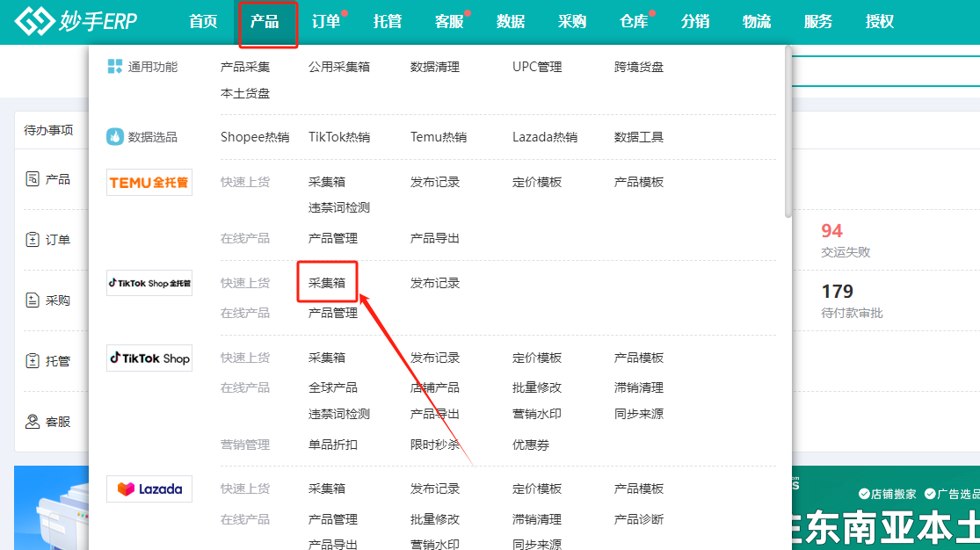Open 限时秒杀 under TikTok Shop
The height and width of the screenshot is (550, 980).
[x=435, y=445]
